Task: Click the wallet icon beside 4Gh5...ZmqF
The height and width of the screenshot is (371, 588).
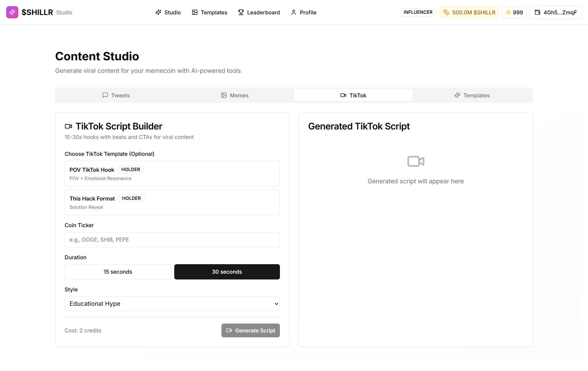Action: pos(537,12)
